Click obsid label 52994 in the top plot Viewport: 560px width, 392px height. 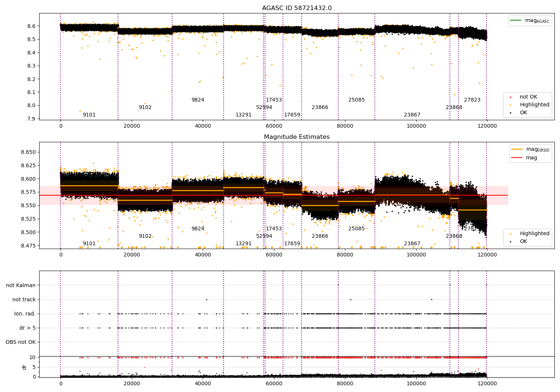click(264, 108)
